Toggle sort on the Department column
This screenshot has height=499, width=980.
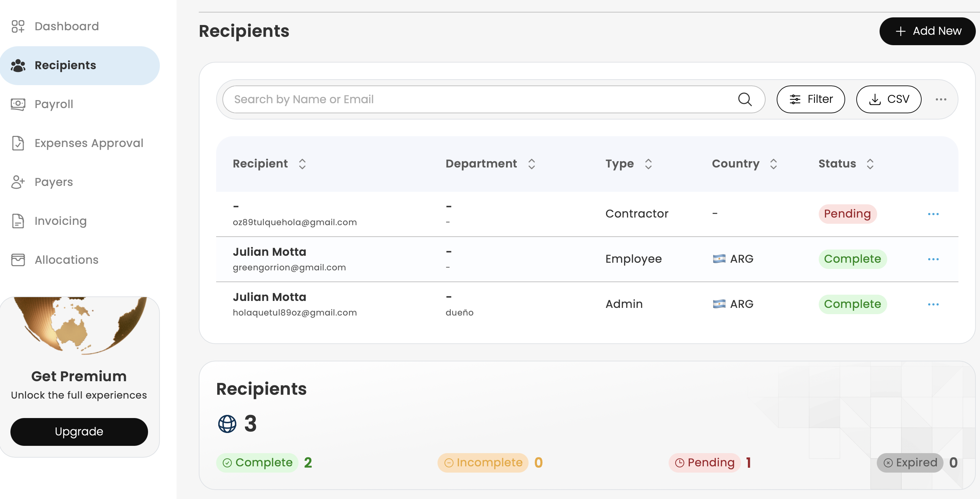point(531,164)
